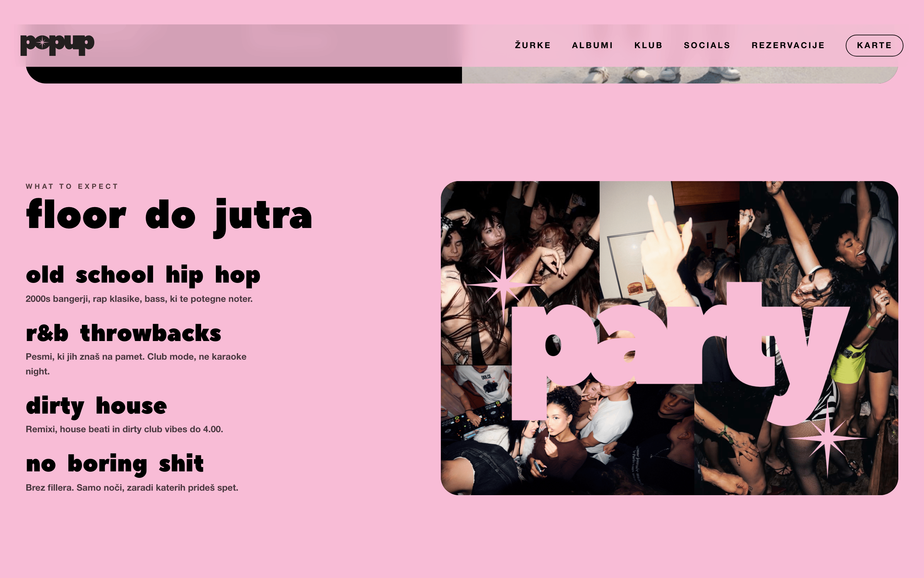Image resolution: width=924 pixels, height=578 pixels.
Task: Go to the ALBUMI page
Action: click(x=592, y=45)
